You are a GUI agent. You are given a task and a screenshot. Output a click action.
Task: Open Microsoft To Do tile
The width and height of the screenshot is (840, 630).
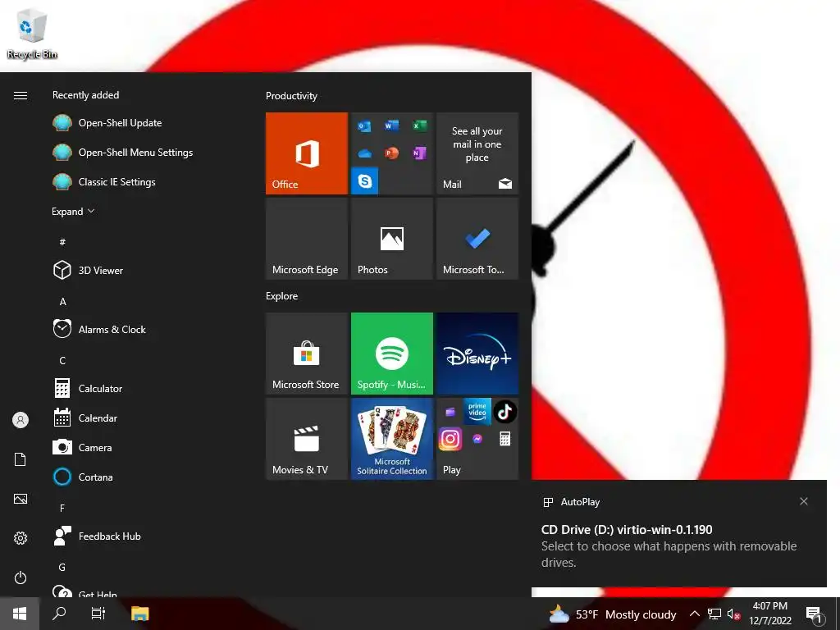click(x=477, y=239)
